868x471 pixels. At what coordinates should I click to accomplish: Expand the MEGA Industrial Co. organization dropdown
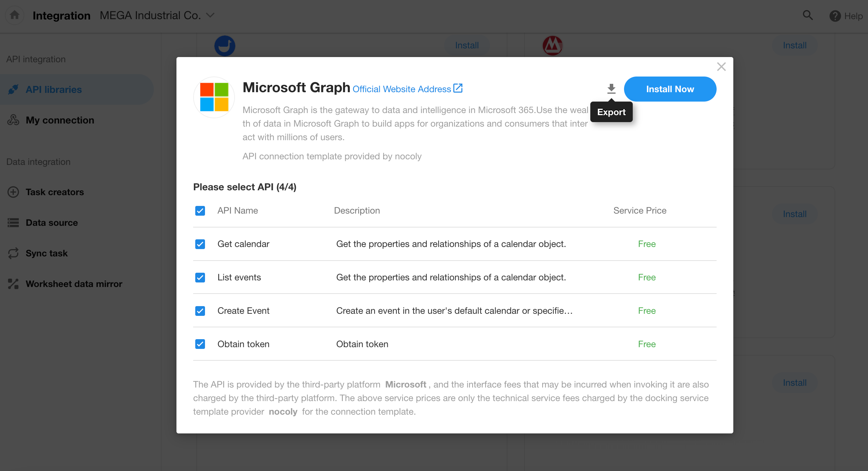pos(157,15)
